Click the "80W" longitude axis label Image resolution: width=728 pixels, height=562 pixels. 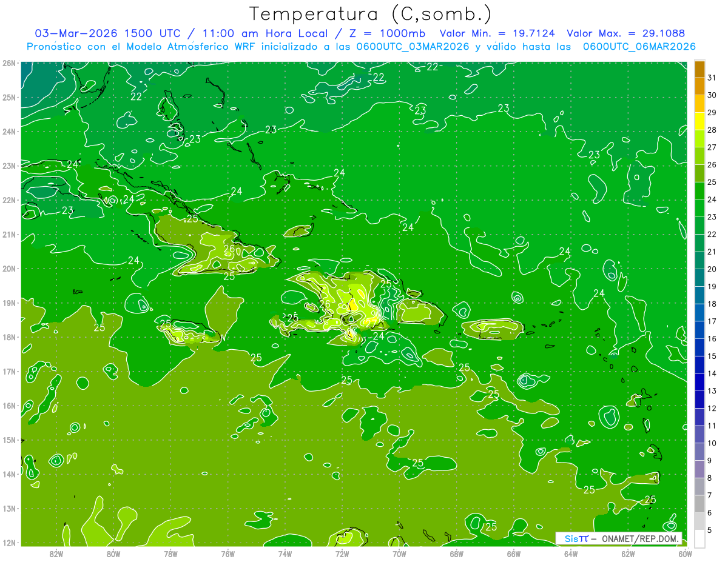(x=113, y=554)
